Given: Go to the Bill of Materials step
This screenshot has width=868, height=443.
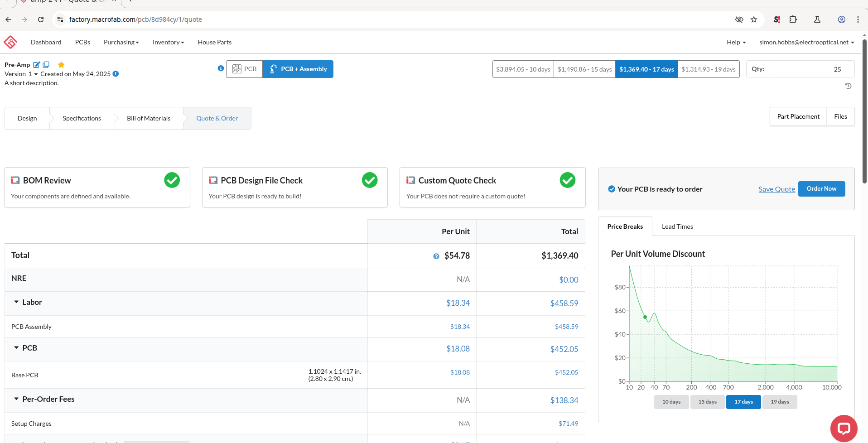Looking at the screenshot, I should [x=149, y=118].
